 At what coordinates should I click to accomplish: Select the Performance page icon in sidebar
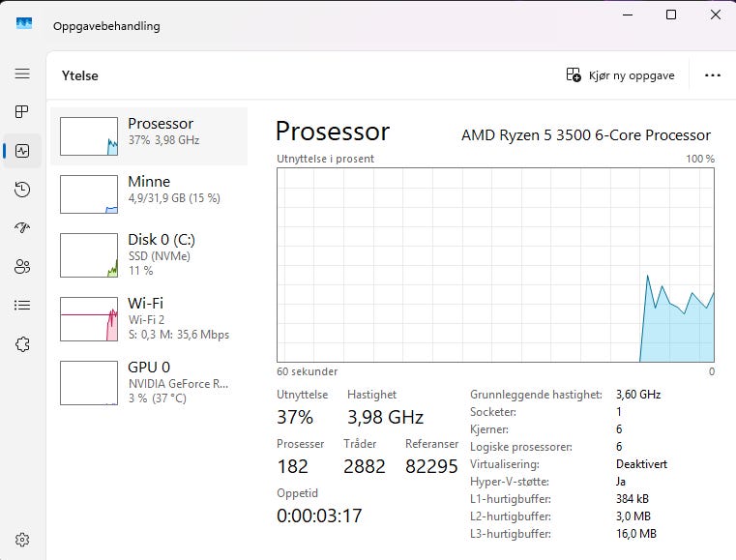click(22, 151)
